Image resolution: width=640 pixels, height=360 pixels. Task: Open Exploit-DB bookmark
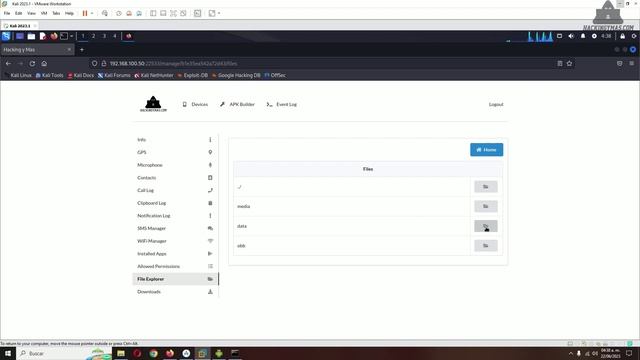point(193,75)
